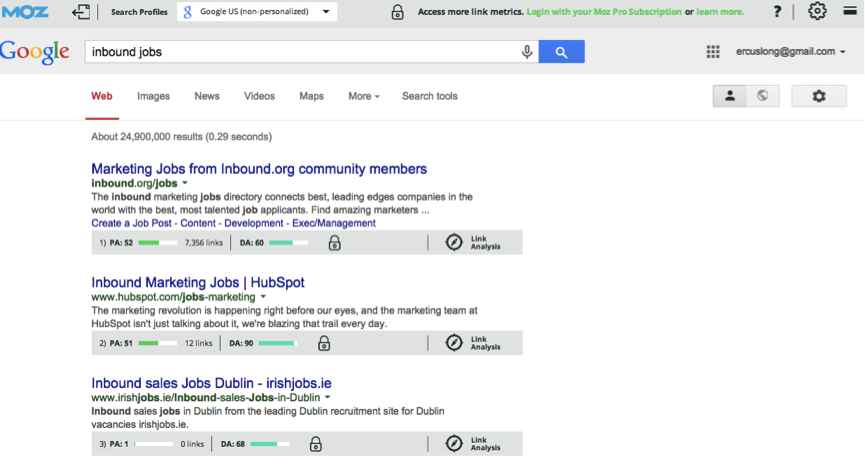Open Link Analysis for HubSpot result

473,343
